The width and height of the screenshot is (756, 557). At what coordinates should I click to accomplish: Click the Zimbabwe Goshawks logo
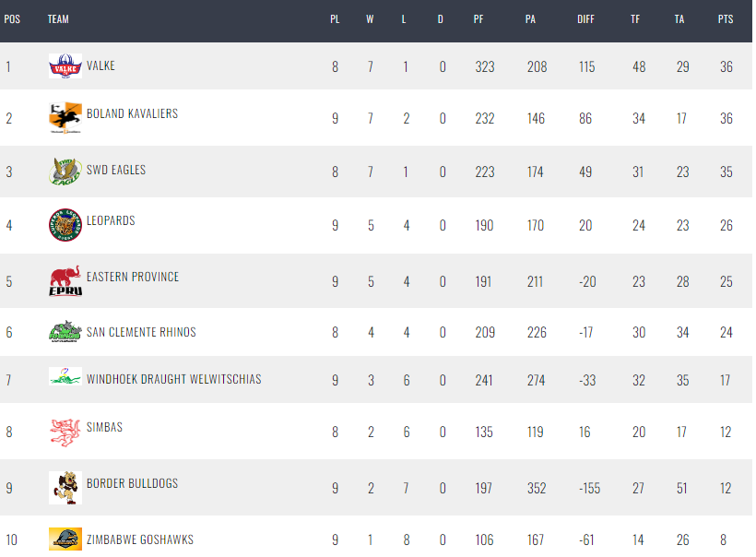tap(65, 539)
